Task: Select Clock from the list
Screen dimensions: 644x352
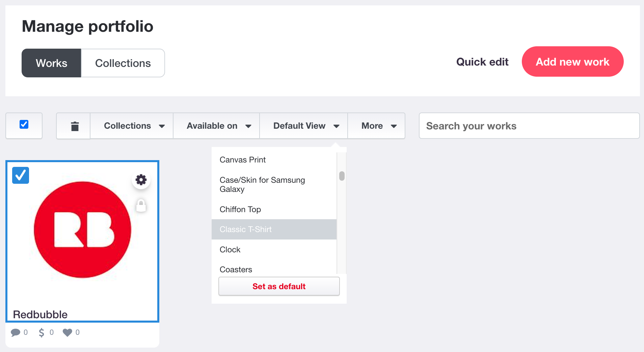Action: coord(274,250)
